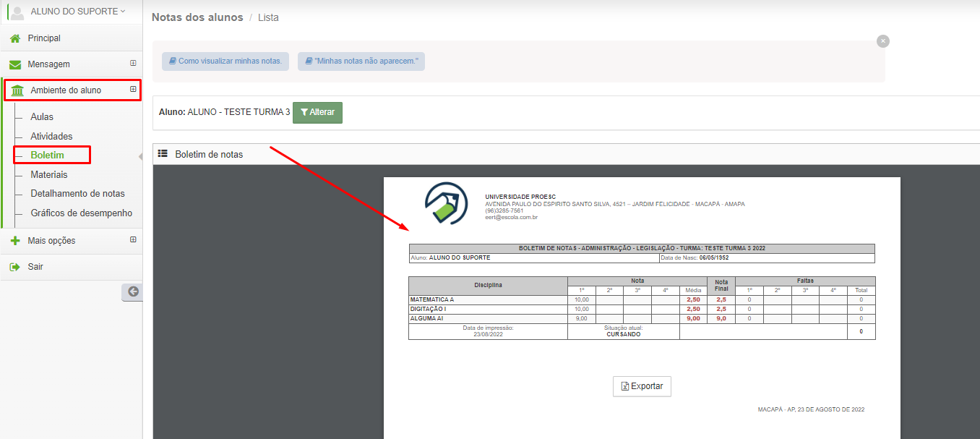This screenshot has width=980, height=439.
Task: Click the Alterar filter button
Action: (x=317, y=113)
